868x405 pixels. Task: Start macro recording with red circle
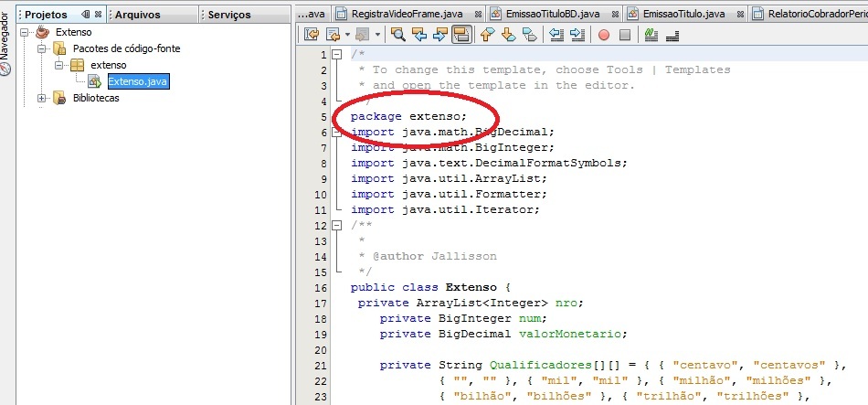coord(603,36)
